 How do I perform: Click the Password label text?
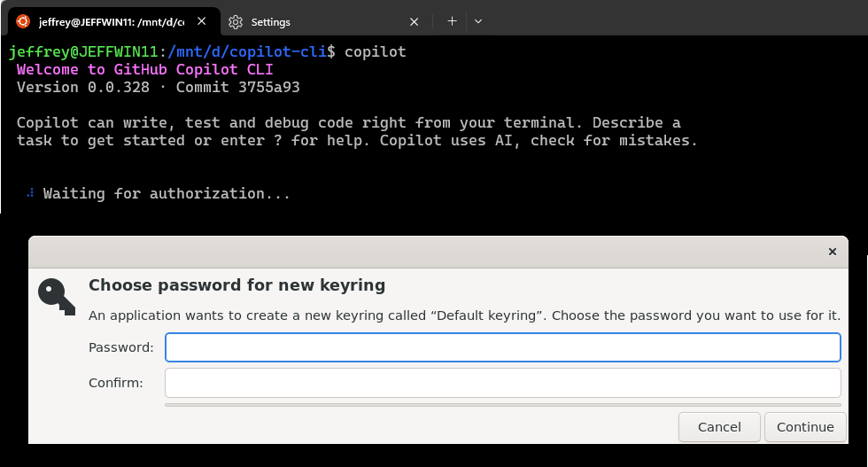(121, 347)
